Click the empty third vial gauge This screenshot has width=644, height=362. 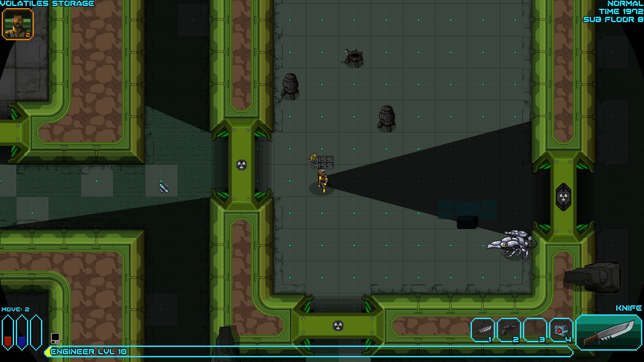(36, 333)
